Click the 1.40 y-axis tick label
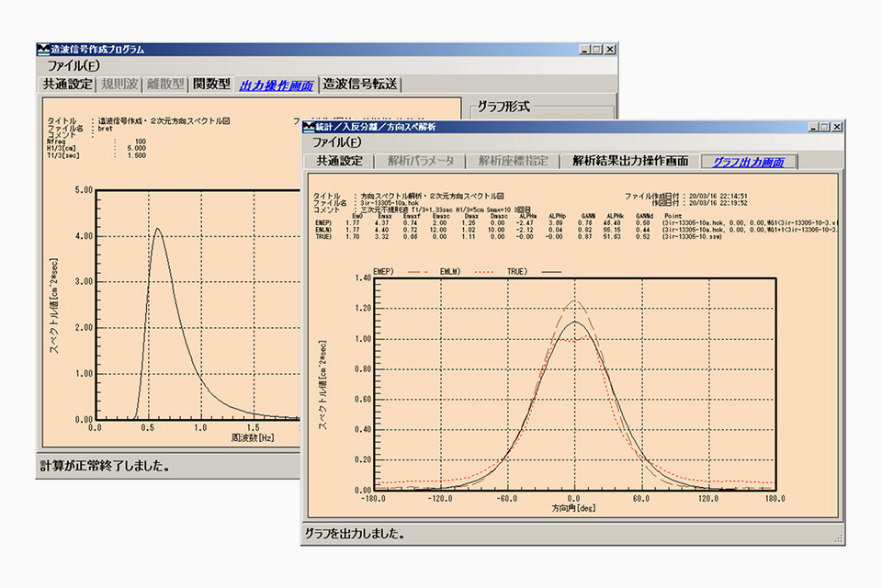Viewport: 882px width, 588px height. (363, 278)
